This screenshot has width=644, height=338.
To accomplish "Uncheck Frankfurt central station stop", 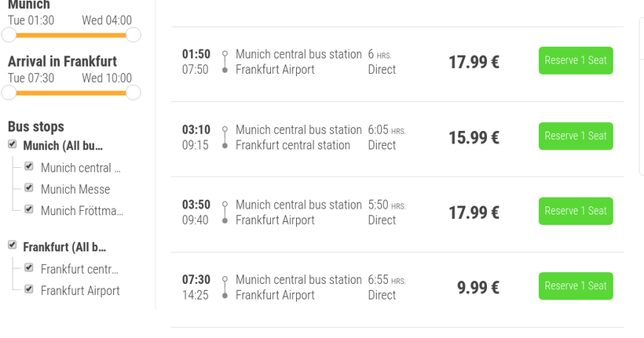I will (29, 267).
